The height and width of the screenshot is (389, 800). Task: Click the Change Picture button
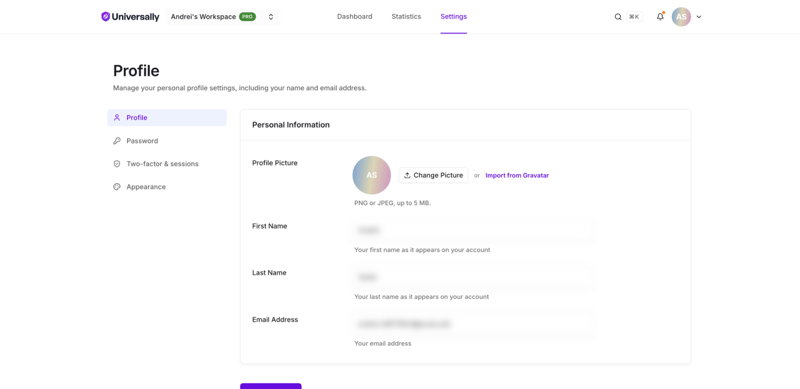tap(433, 175)
